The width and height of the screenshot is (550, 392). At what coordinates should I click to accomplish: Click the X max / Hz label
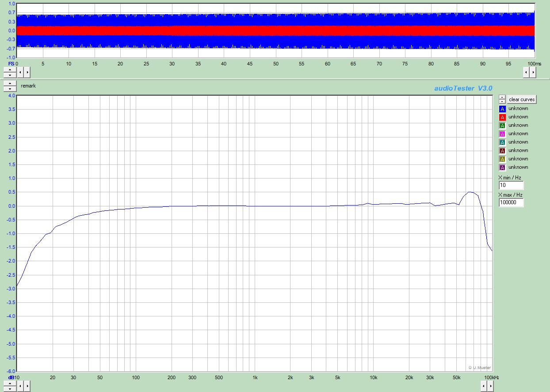pos(510,195)
